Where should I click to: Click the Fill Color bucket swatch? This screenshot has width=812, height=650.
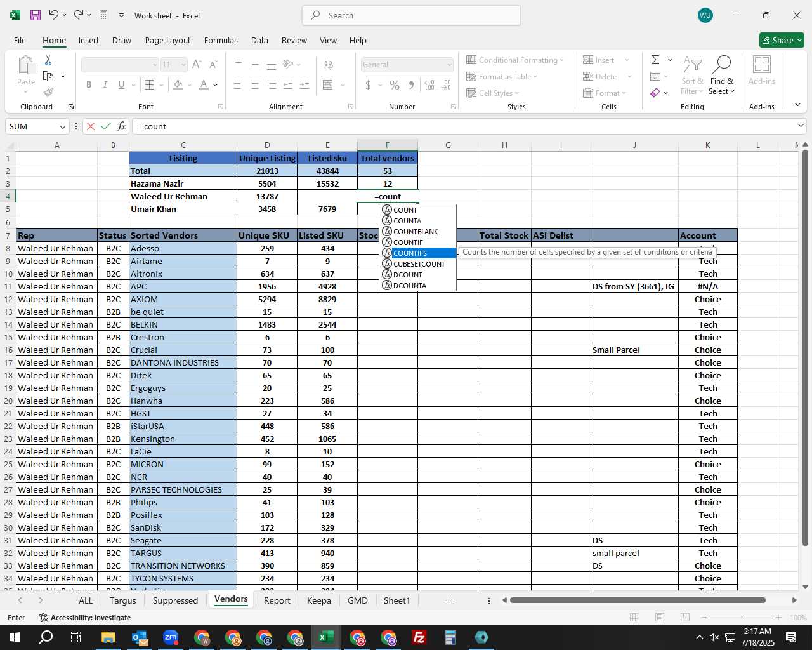(x=178, y=84)
